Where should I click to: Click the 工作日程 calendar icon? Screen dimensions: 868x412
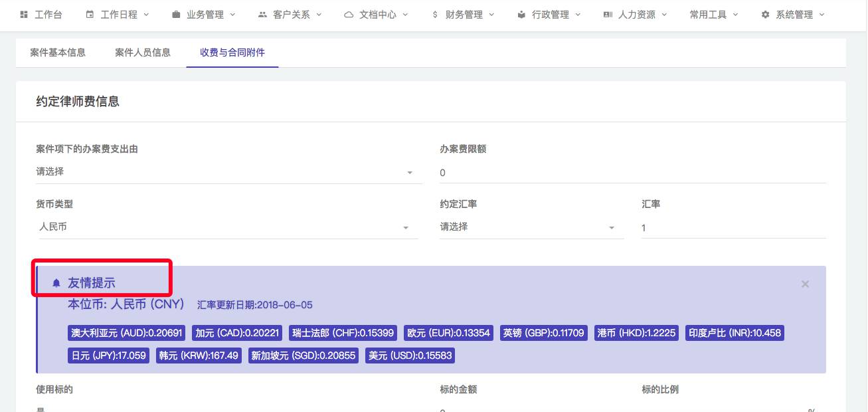[x=90, y=15]
